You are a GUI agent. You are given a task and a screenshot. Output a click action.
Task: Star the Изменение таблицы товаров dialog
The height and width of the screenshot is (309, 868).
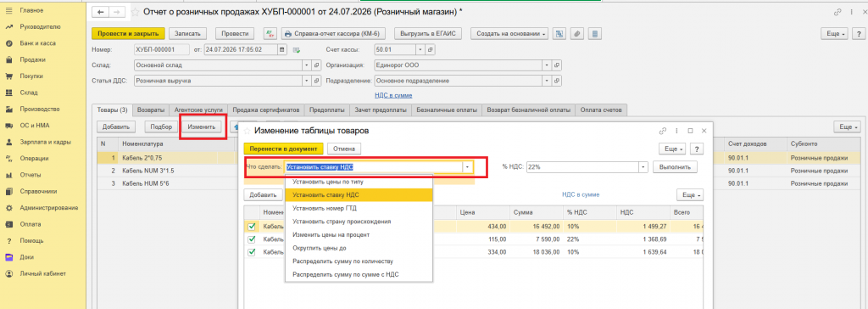pos(247,131)
